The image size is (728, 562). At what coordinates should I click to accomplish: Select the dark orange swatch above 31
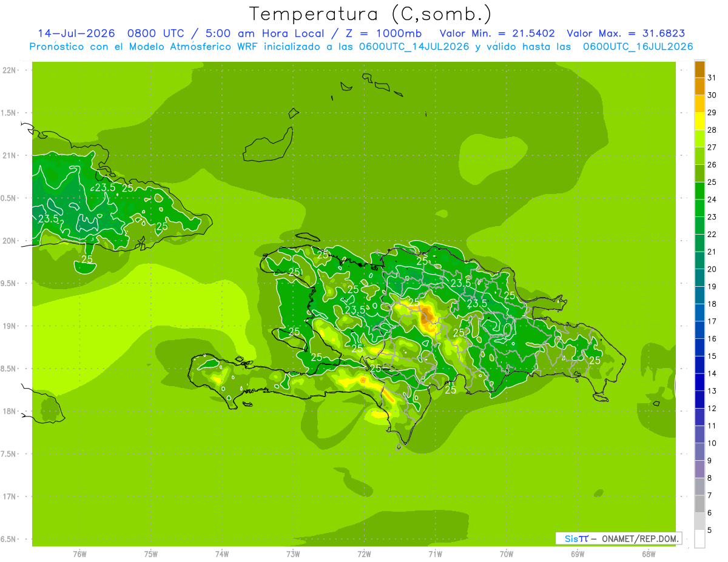point(699,69)
